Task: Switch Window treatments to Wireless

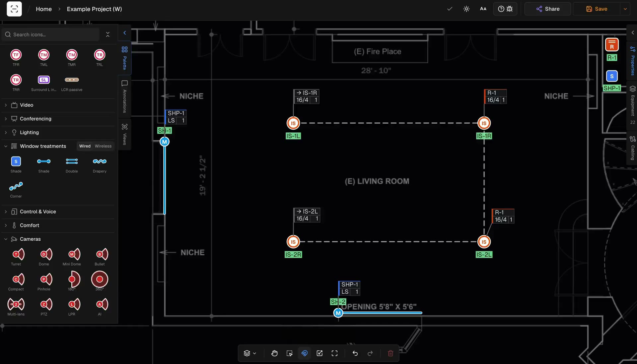Action: click(x=103, y=146)
